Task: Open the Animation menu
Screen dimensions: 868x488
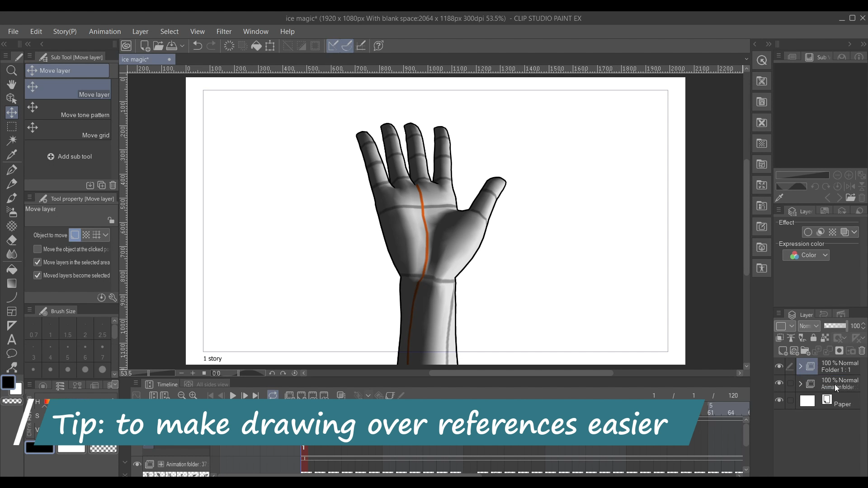Action: click(x=104, y=32)
